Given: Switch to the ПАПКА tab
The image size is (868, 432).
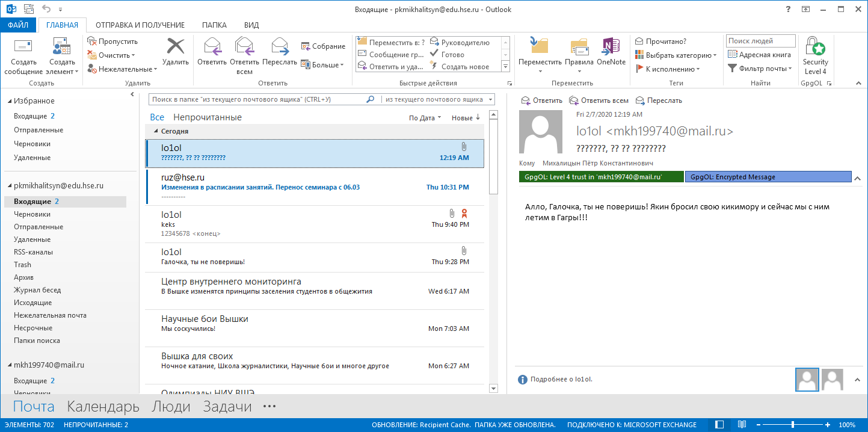Looking at the screenshot, I should (214, 25).
